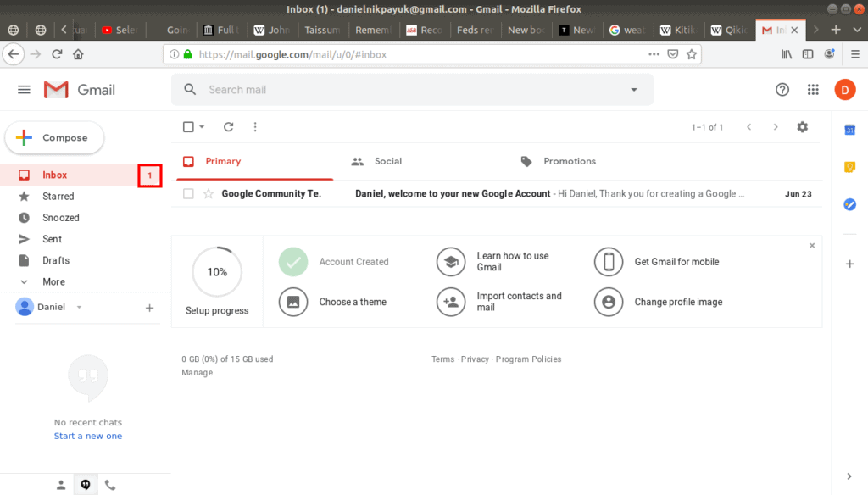
Task: Save page to Pocket
Action: click(x=672, y=54)
